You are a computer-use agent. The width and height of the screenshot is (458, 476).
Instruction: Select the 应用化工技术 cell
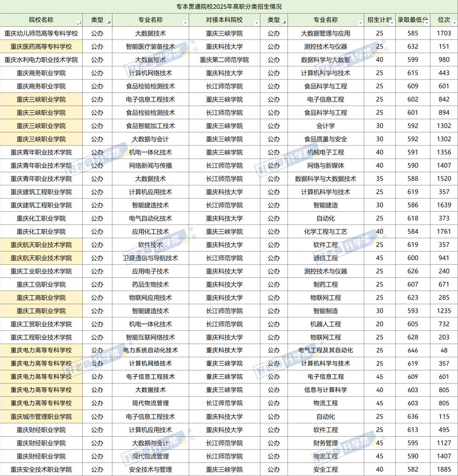point(151,231)
